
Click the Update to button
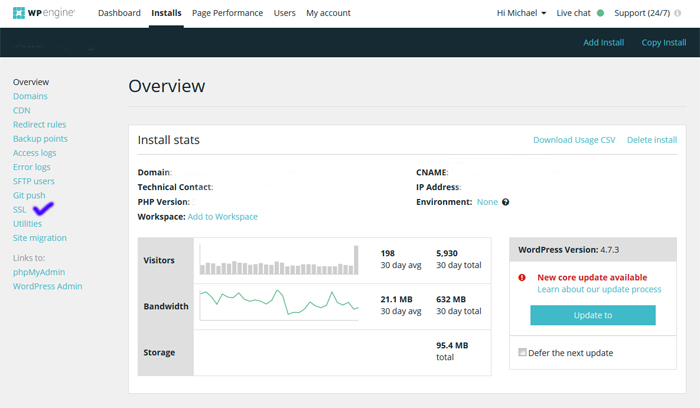pos(593,315)
